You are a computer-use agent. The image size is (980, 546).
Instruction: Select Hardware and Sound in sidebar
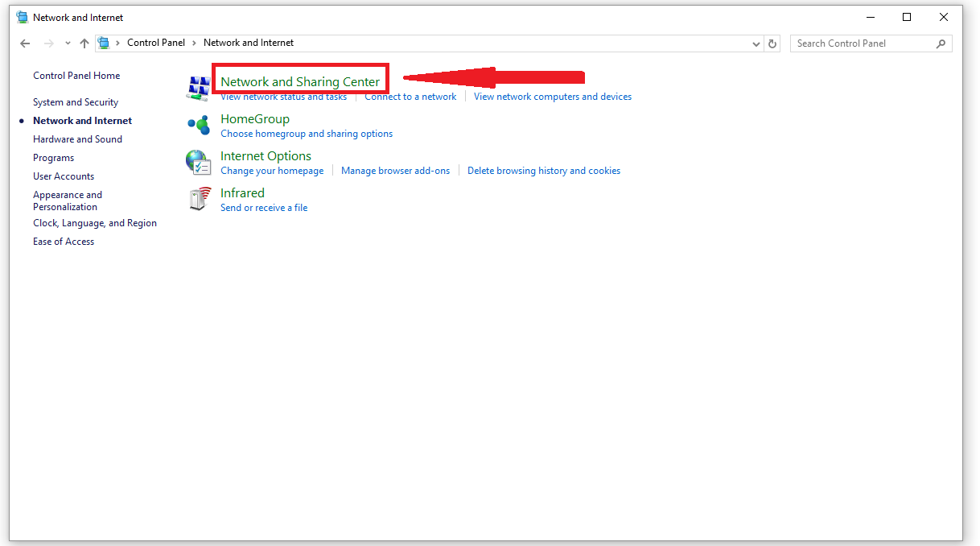click(x=77, y=139)
